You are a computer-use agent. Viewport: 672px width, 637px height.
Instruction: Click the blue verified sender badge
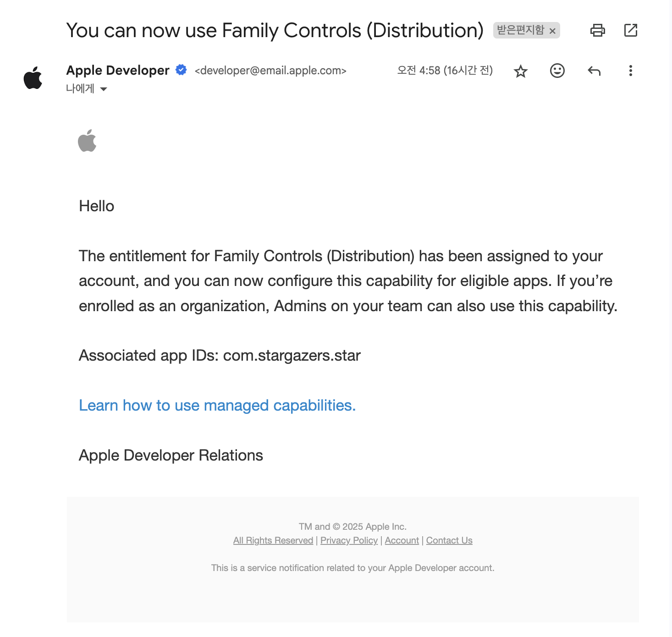point(182,70)
